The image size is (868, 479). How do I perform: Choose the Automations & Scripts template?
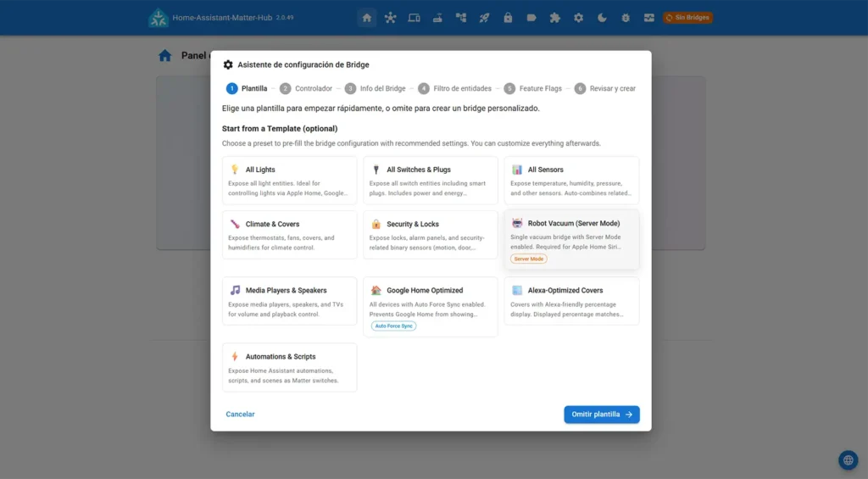pos(290,367)
